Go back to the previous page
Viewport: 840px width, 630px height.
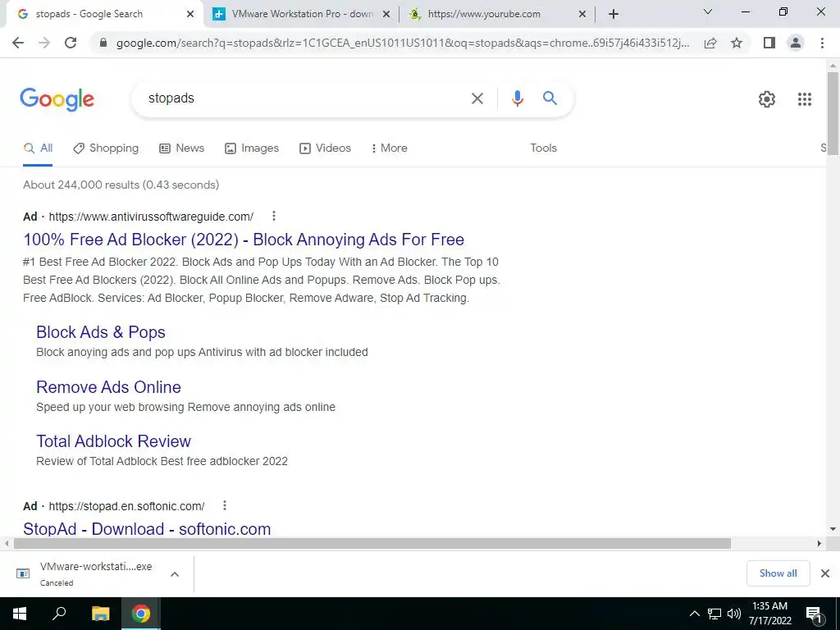click(x=18, y=43)
